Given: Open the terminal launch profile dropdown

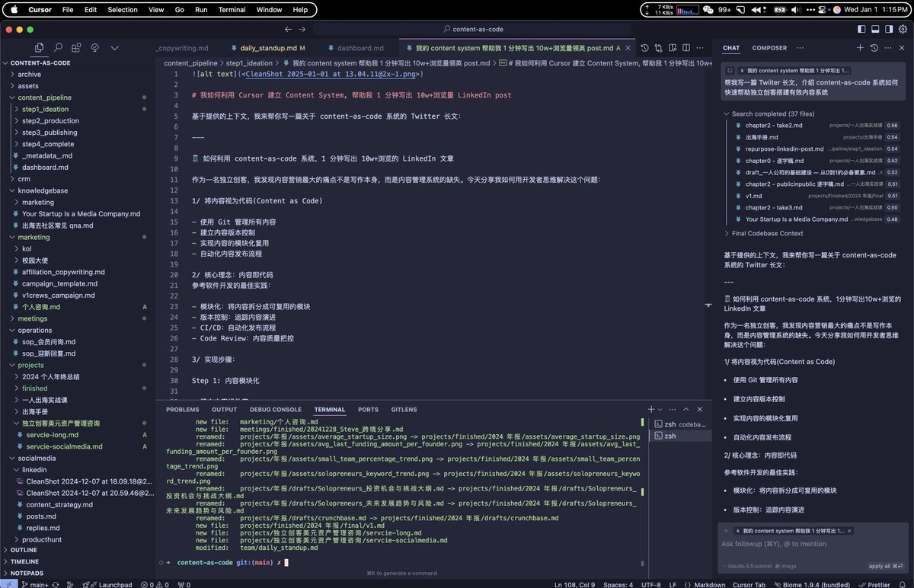Looking at the screenshot, I should point(660,409).
